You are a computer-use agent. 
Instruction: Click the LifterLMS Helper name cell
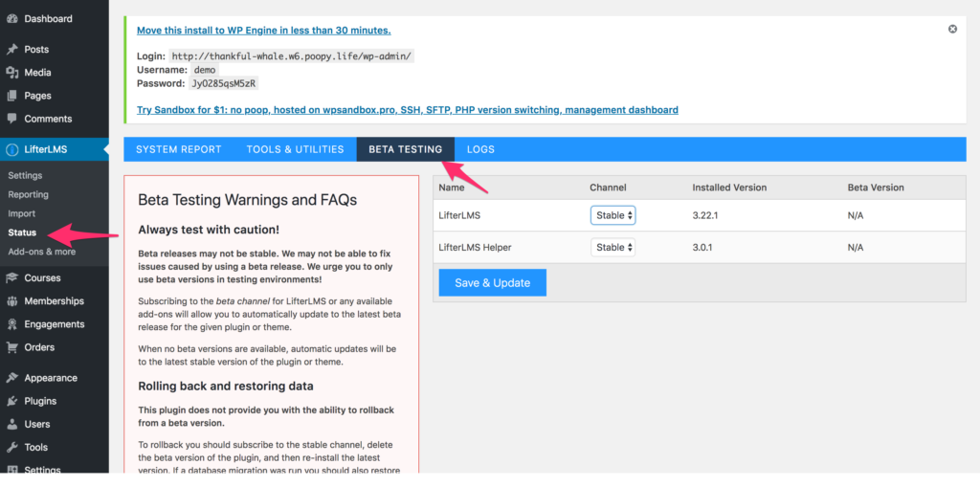(475, 247)
